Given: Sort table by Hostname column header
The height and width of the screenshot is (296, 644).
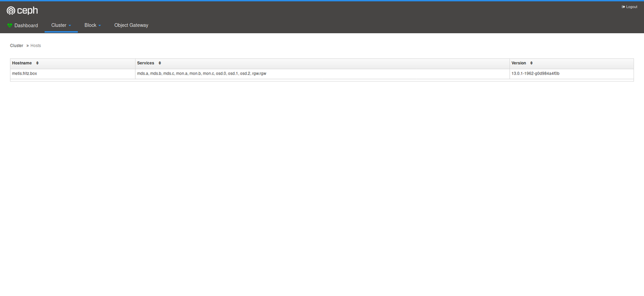Looking at the screenshot, I should (x=22, y=63).
